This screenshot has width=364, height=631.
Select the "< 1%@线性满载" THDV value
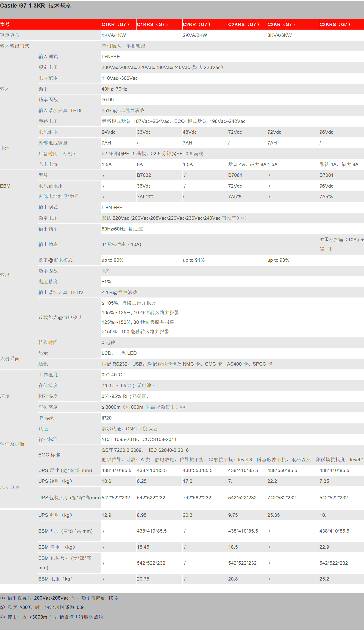click(119, 292)
